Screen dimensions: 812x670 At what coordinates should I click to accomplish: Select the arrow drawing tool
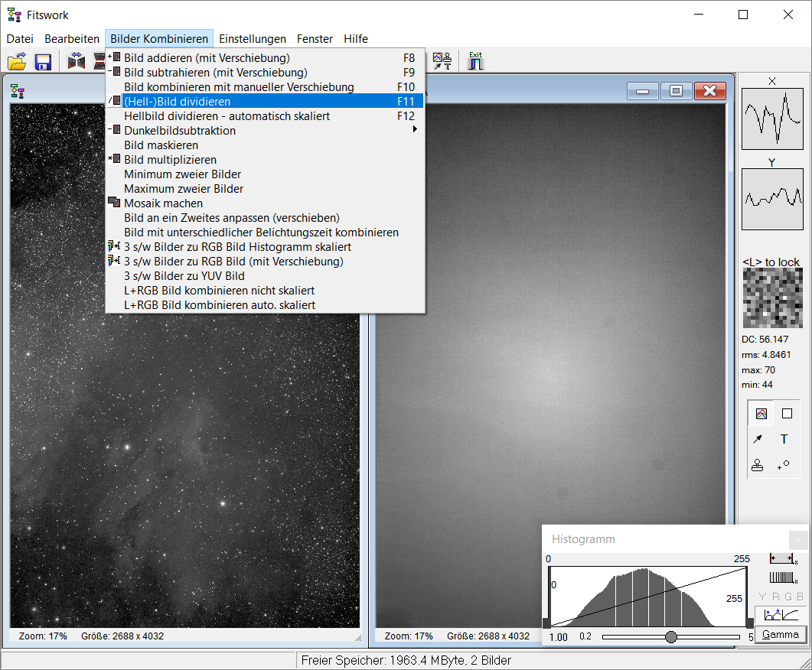758,439
